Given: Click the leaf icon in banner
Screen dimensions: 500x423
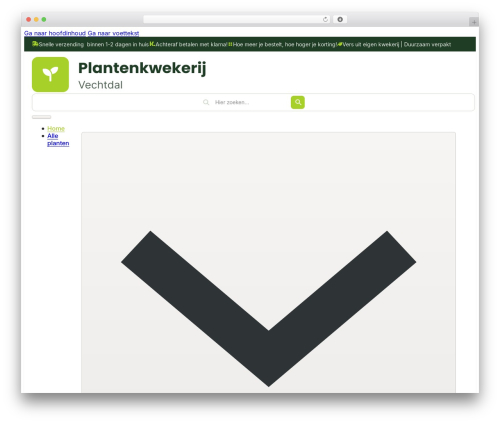Looking at the screenshot, I should coord(340,44).
